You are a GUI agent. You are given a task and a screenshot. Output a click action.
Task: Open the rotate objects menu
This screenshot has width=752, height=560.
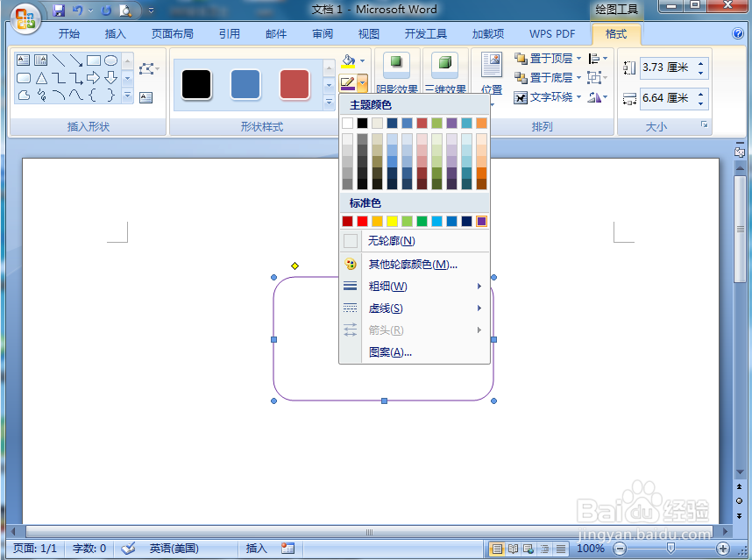(598, 97)
